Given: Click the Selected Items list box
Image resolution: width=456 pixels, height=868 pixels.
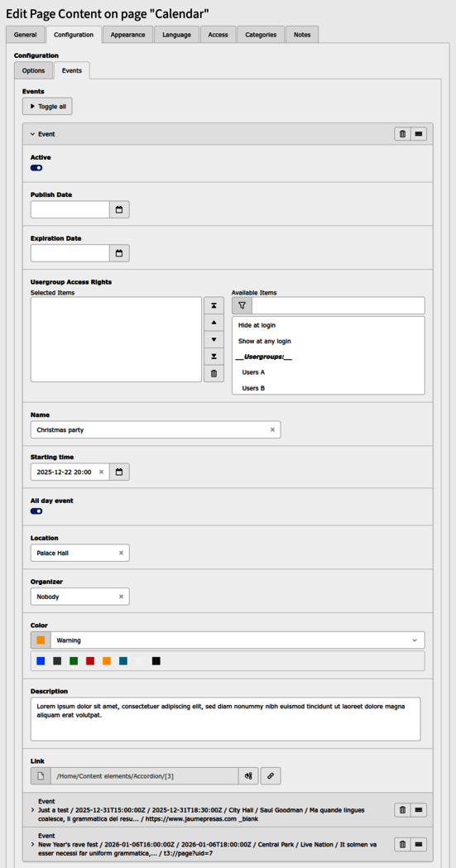Looking at the screenshot, I should 116,339.
